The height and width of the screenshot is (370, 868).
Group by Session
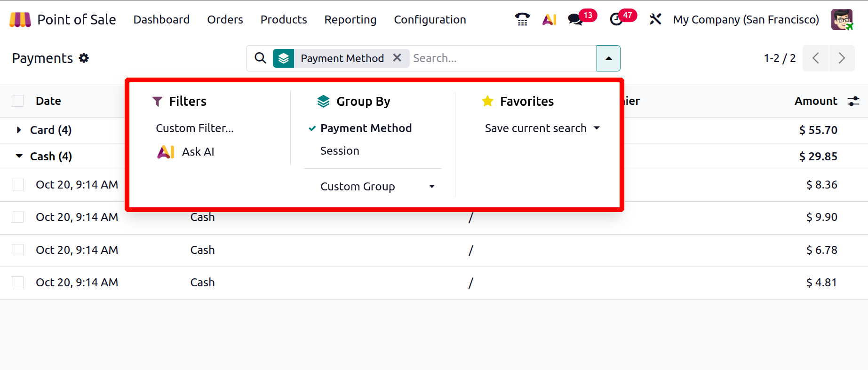[340, 151]
